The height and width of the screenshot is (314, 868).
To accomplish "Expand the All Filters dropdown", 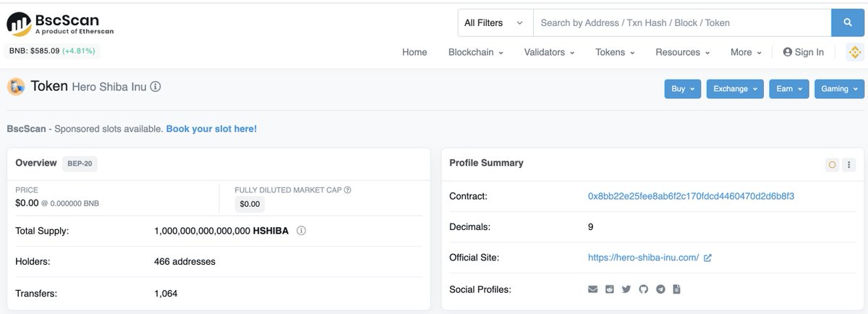I will [x=495, y=22].
